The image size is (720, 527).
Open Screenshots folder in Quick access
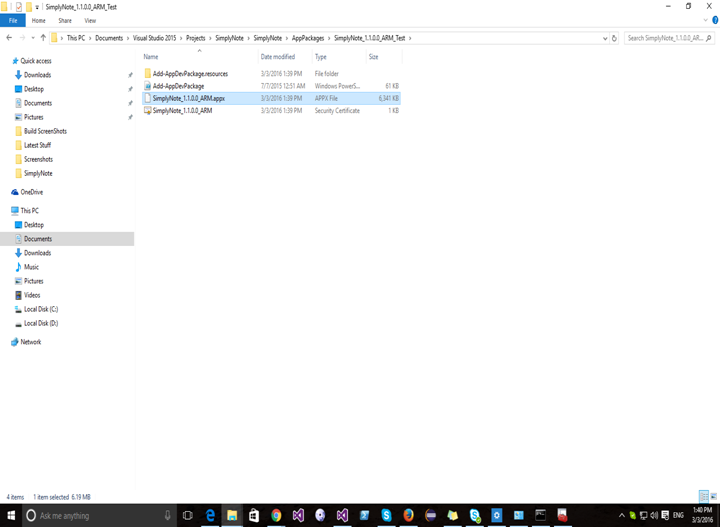34,159
